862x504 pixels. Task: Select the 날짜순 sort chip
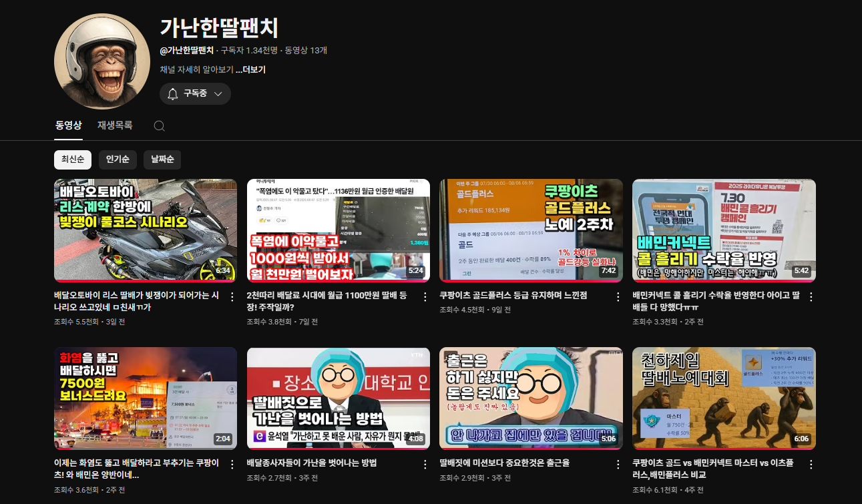pos(162,160)
